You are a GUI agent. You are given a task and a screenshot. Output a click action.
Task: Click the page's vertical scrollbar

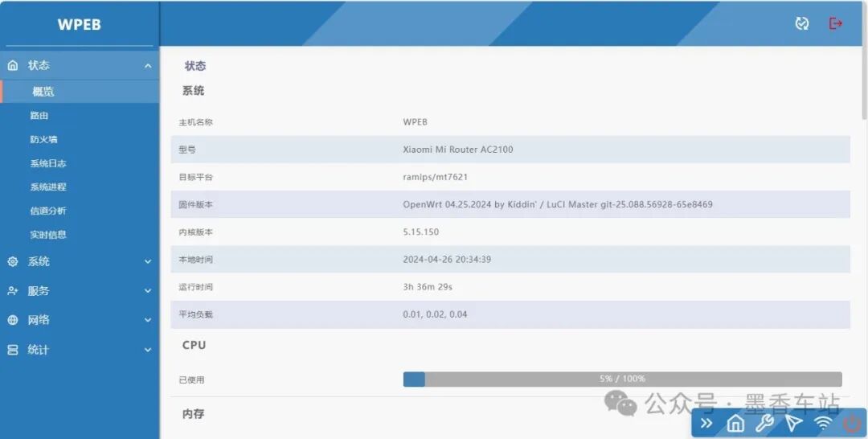pyautogui.click(x=864, y=83)
